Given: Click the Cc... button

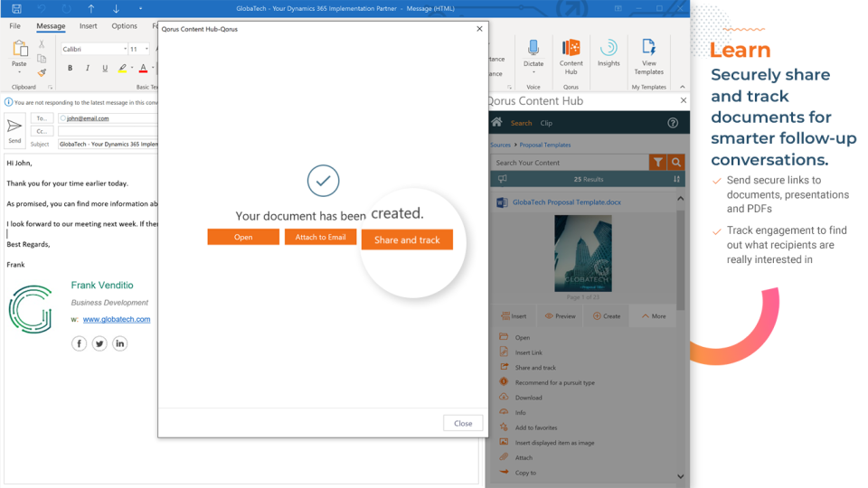Looking at the screenshot, I should [x=42, y=131].
